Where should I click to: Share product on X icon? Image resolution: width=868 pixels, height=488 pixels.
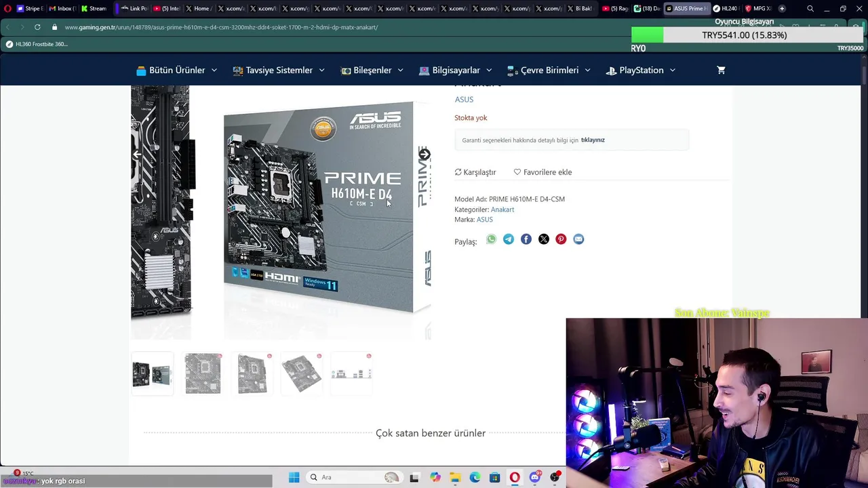coord(544,239)
